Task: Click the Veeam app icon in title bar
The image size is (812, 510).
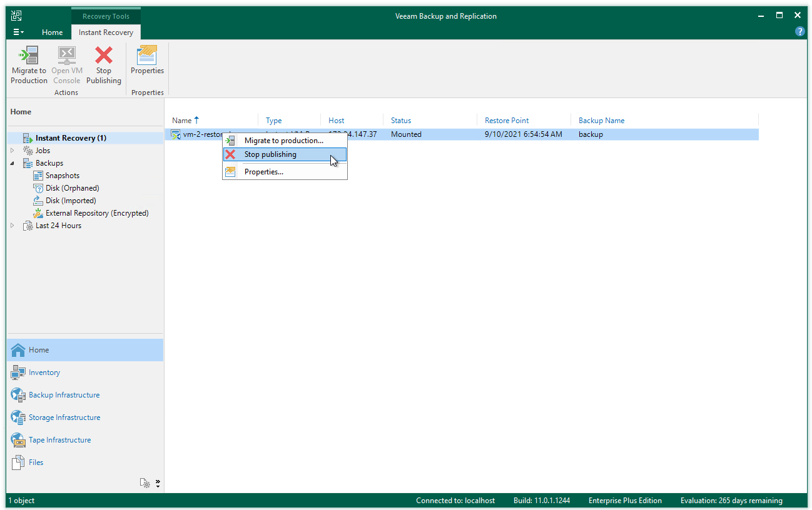Action: click(x=17, y=16)
